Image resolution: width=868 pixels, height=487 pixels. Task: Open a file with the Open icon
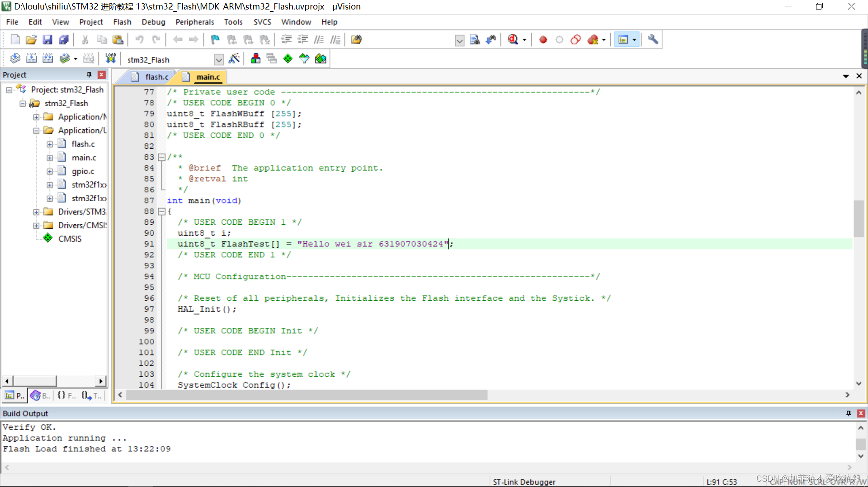pos(31,39)
